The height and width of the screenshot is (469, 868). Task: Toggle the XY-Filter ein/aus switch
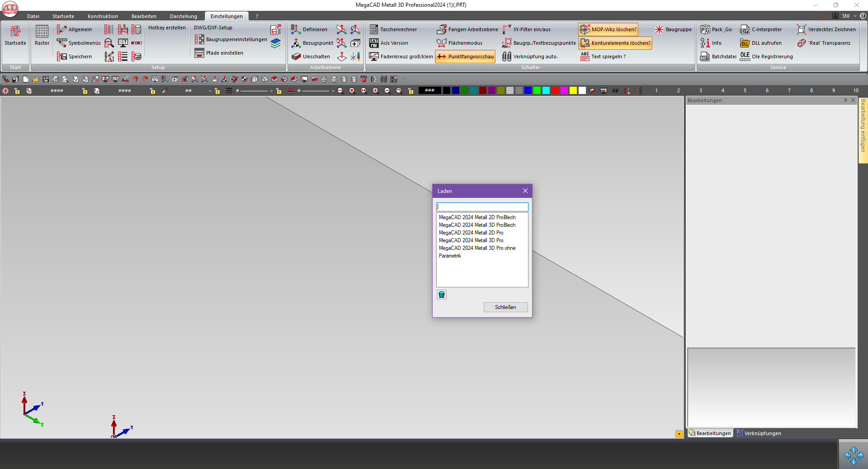526,29
